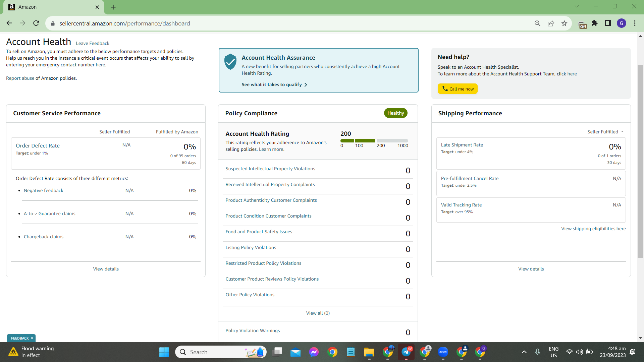Click the page vertical scrollbar
The image size is (644, 362).
coord(641,161)
